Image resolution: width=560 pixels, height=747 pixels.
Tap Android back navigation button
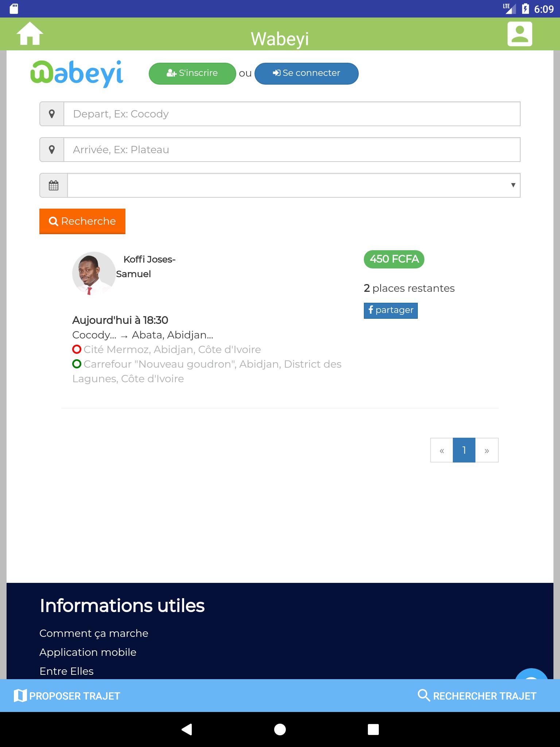tap(187, 729)
